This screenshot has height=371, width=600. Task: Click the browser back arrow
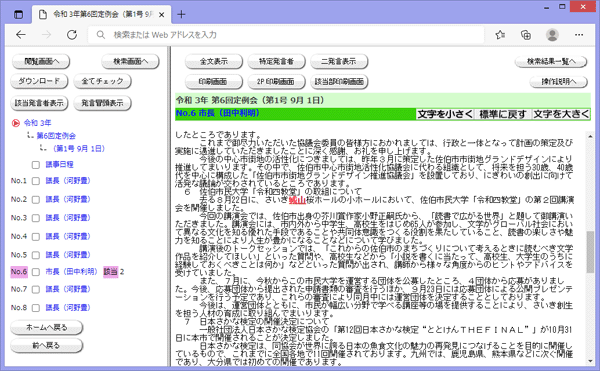21,35
